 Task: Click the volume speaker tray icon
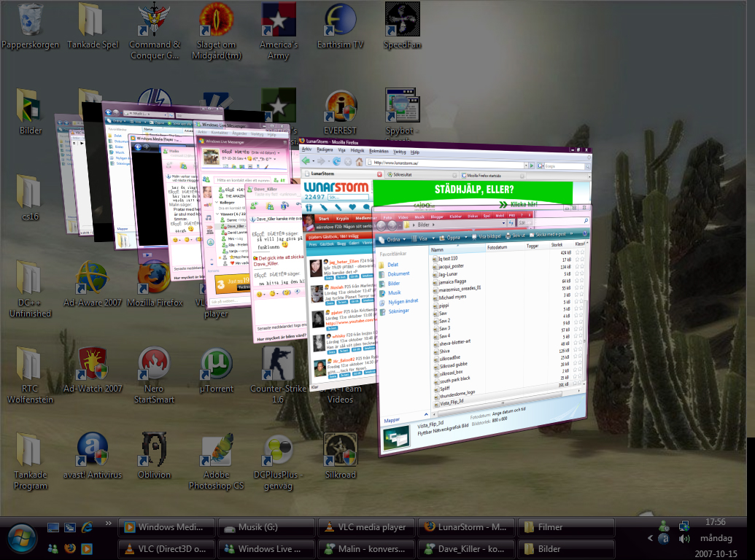click(684, 539)
